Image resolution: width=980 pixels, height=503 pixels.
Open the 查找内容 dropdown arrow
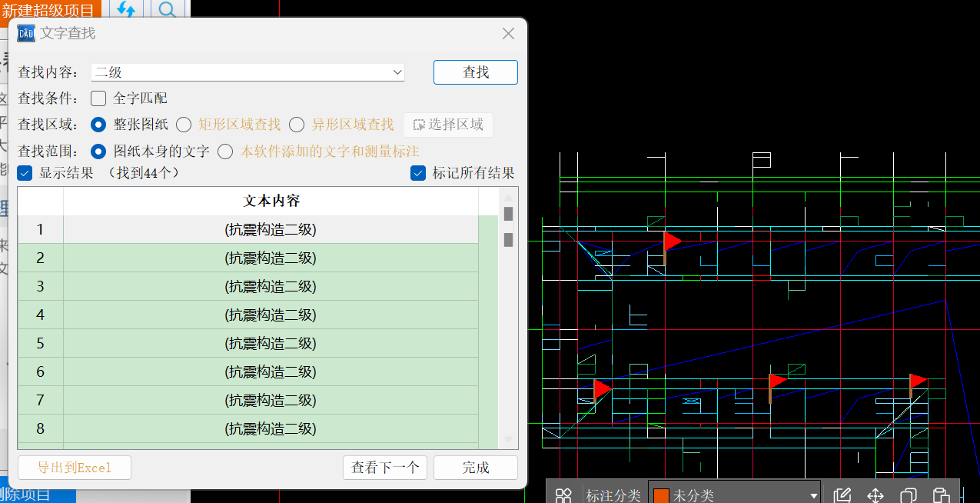(397, 72)
